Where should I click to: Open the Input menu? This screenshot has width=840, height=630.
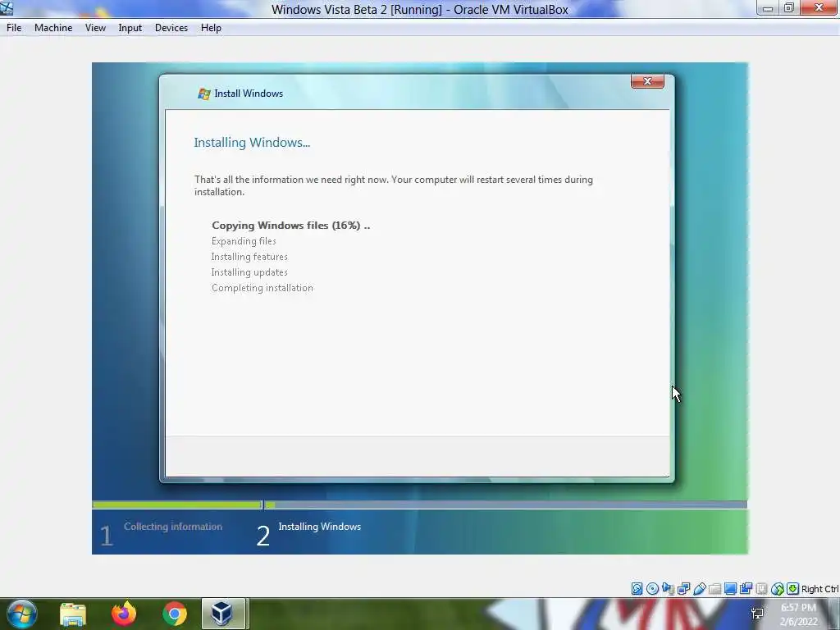tap(130, 28)
